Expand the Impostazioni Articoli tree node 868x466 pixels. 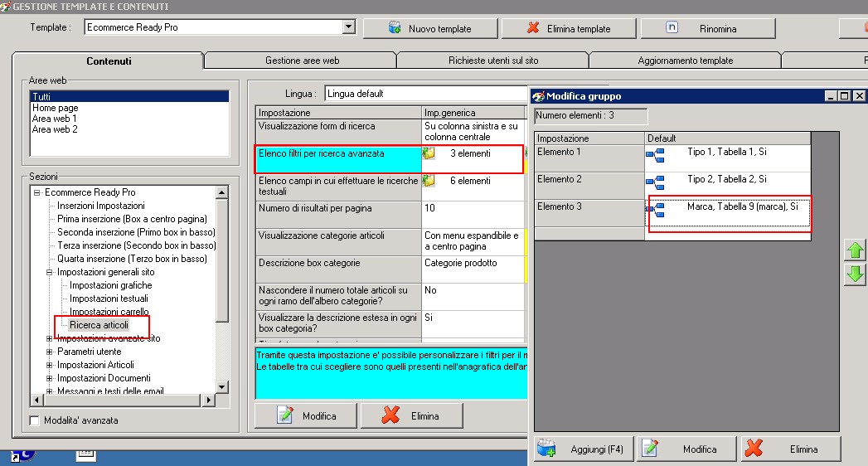point(49,366)
